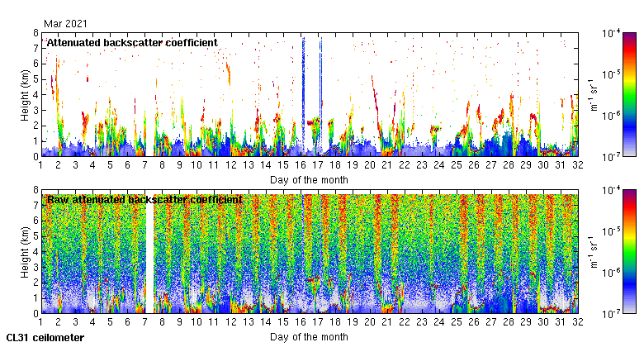
Task: Click "Day of the month" label under upper plot
Action: (309, 179)
